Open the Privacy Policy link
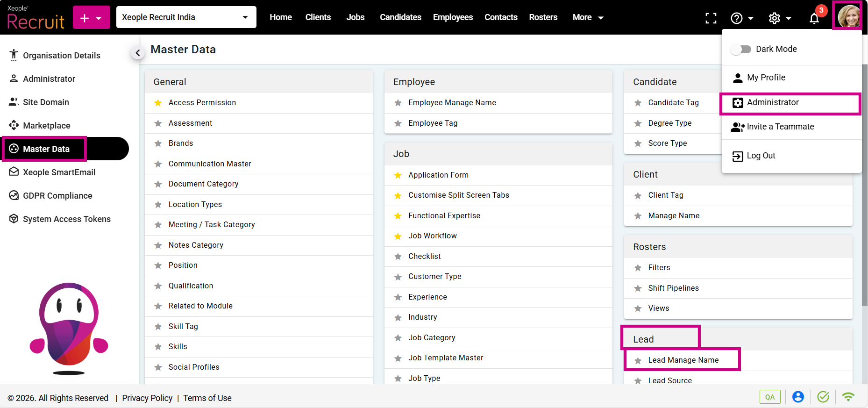The image size is (868, 408). 147,398
